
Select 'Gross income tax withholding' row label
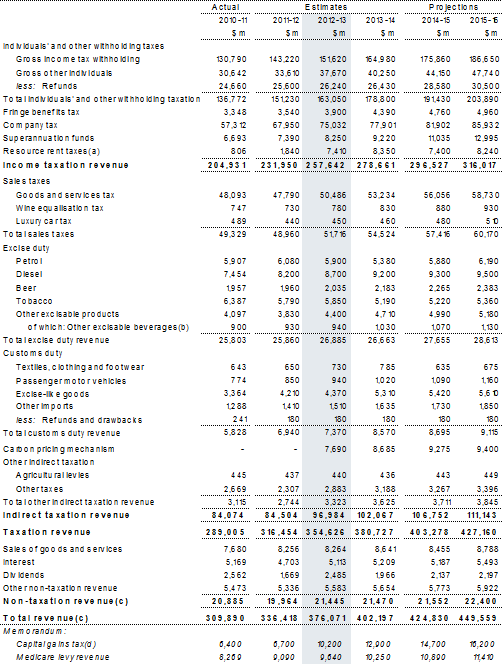pos(78,59)
